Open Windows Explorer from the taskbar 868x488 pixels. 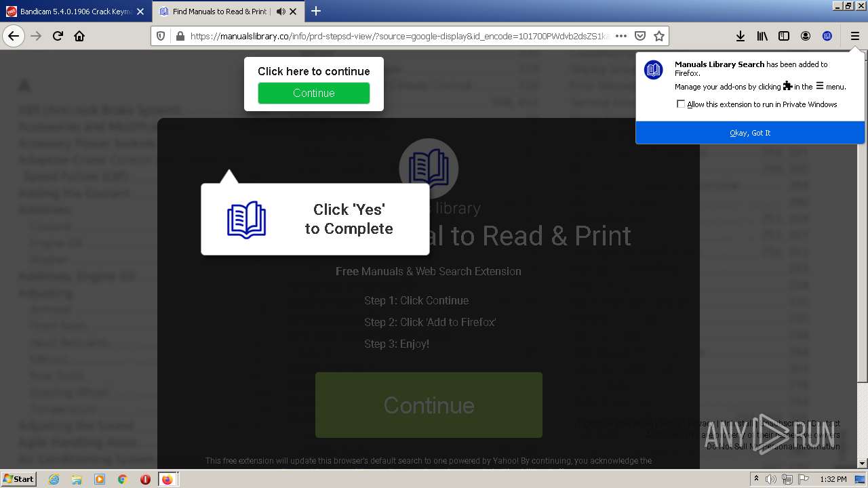[x=77, y=479]
